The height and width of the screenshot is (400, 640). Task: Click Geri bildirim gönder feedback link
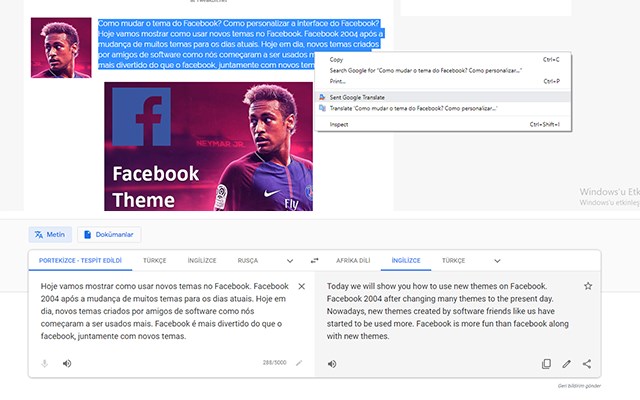(x=579, y=386)
